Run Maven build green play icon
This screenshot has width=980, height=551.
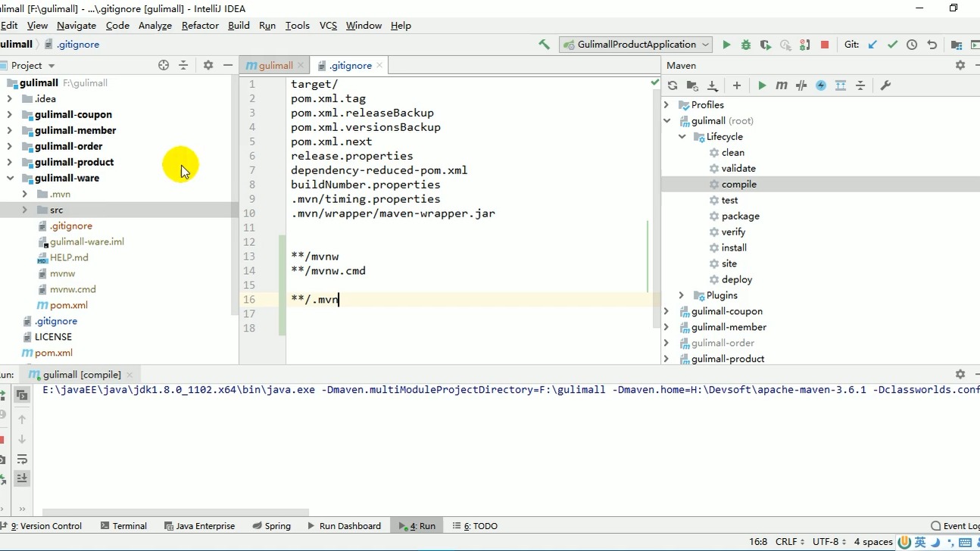point(762,86)
